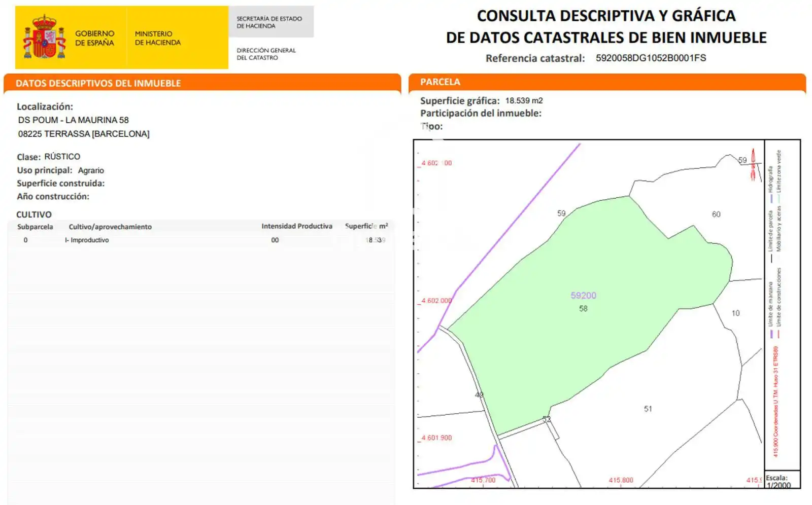Click the CONSULTA DESCRIPTIVA Y GRÁFICA title
The width and height of the screenshot is (812, 505).
(x=606, y=16)
